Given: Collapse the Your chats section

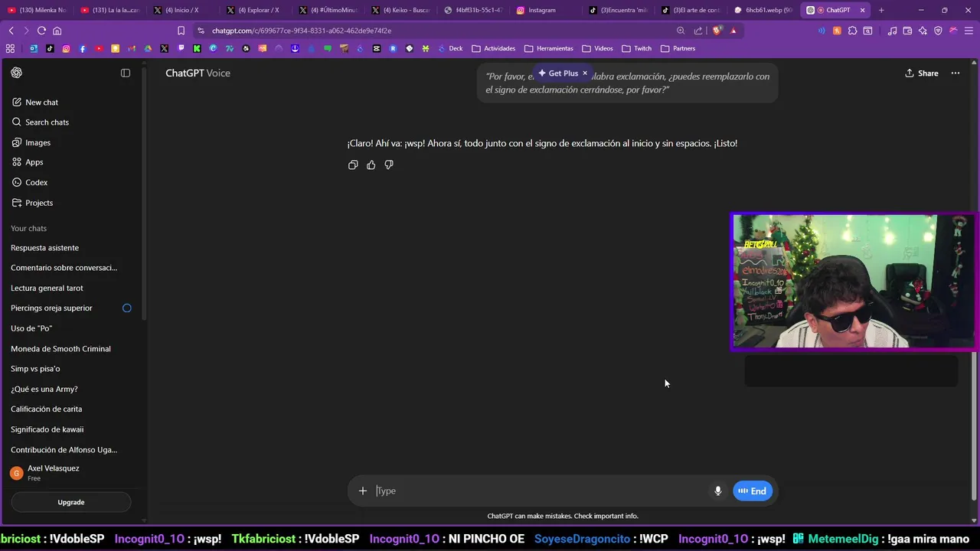Looking at the screenshot, I should [x=28, y=228].
